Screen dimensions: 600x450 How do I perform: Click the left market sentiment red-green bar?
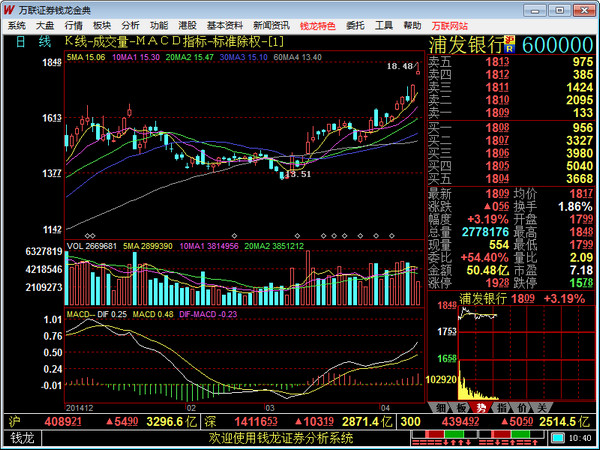click(443, 434)
